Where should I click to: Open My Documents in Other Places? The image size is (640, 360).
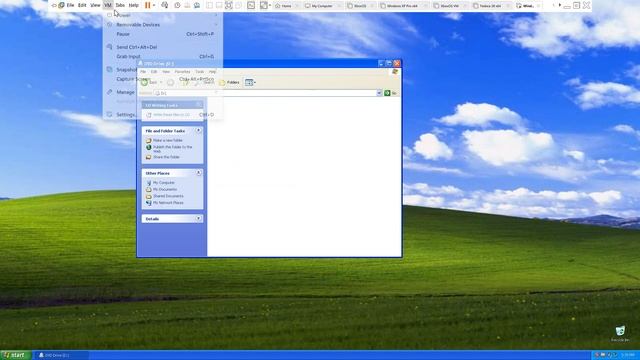(165, 189)
